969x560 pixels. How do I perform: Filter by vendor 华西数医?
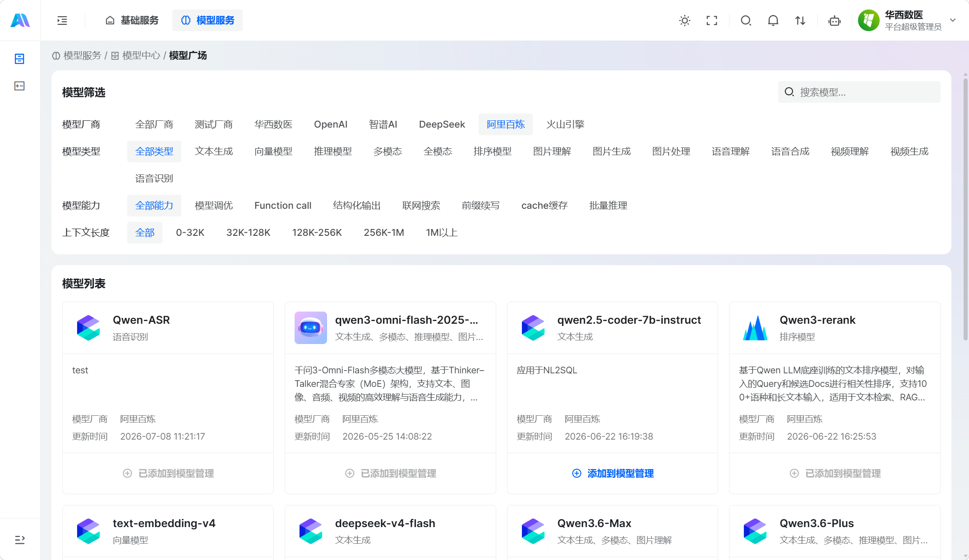273,124
